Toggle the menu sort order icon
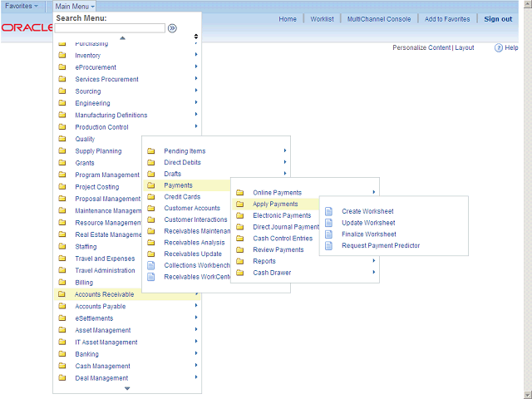The height and width of the screenshot is (399, 532). [196, 37]
